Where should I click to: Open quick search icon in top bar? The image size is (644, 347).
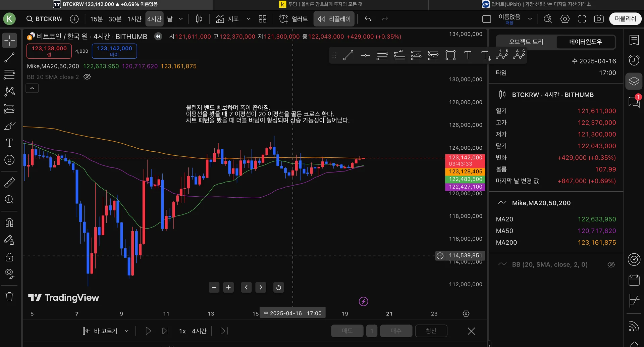point(548,19)
